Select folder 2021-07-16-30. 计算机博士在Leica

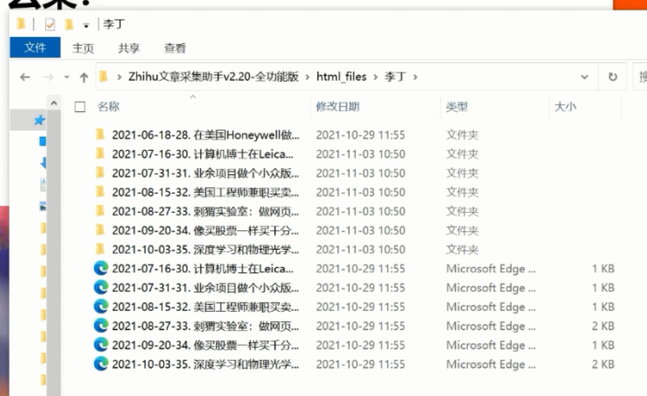tap(203, 154)
